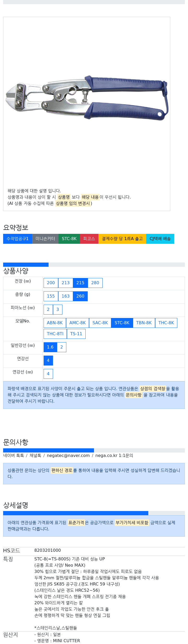Choose the 280 mm length option
188x644 pixels.
[x=95, y=283]
